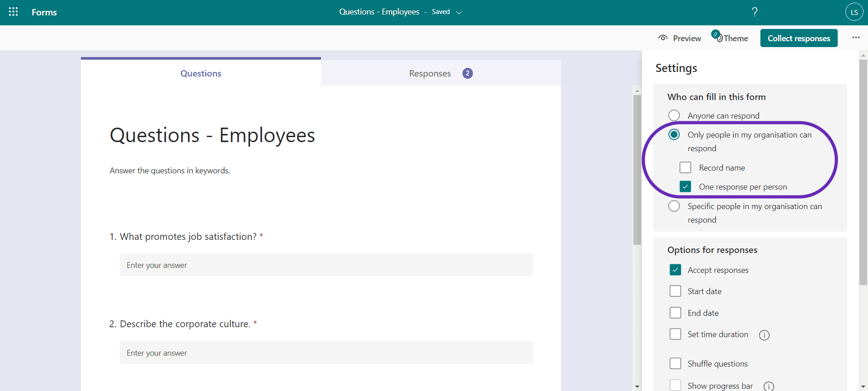This screenshot has height=391, width=868.
Task: Switch to the Questions tab
Action: [x=201, y=73]
